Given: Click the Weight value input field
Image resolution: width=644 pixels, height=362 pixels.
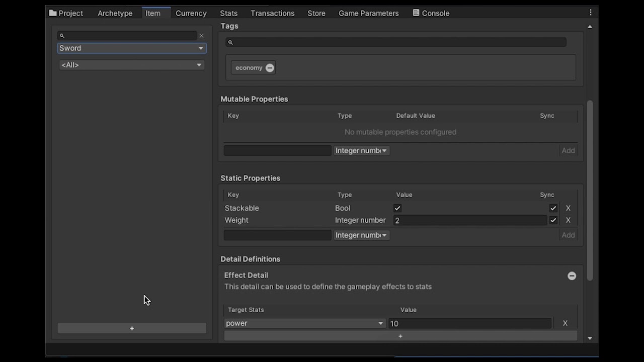Looking at the screenshot, I should tap(470, 220).
